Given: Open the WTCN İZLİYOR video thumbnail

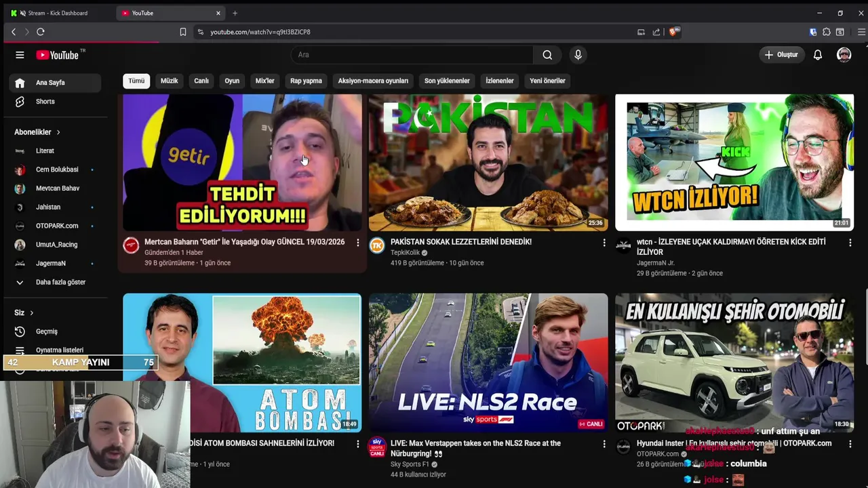Looking at the screenshot, I should click(x=734, y=163).
